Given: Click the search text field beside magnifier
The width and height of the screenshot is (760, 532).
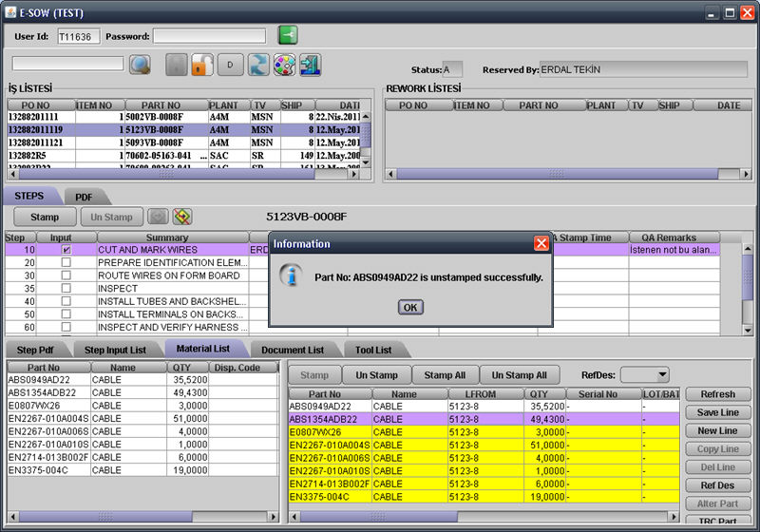Looking at the screenshot, I should click(x=67, y=64).
